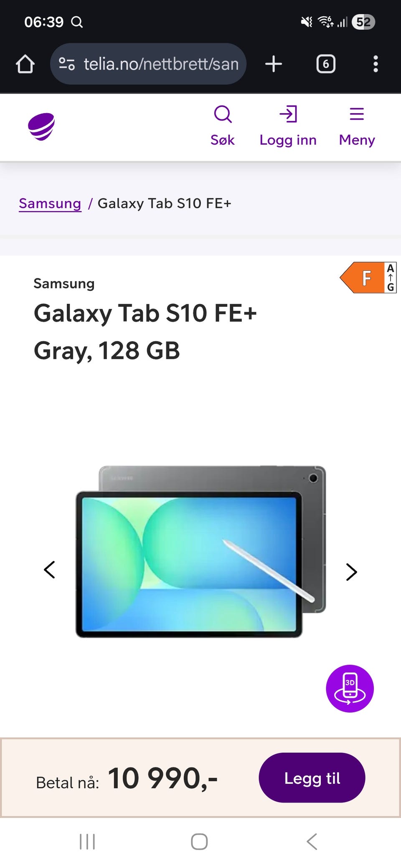This screenshot has width=401, height=868.
Task: Go to Samsung breadcrumb link
Action: click(50, 203)
